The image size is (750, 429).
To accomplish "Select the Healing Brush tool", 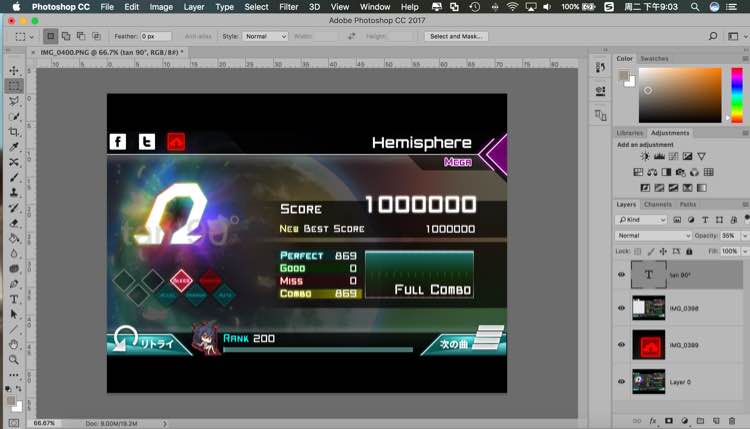I will click(14, 162).
